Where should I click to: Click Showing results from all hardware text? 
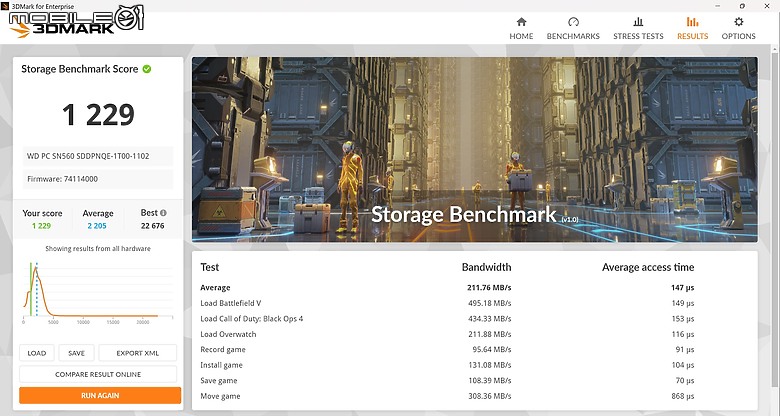pyautogui.click(x=98, y=248)
